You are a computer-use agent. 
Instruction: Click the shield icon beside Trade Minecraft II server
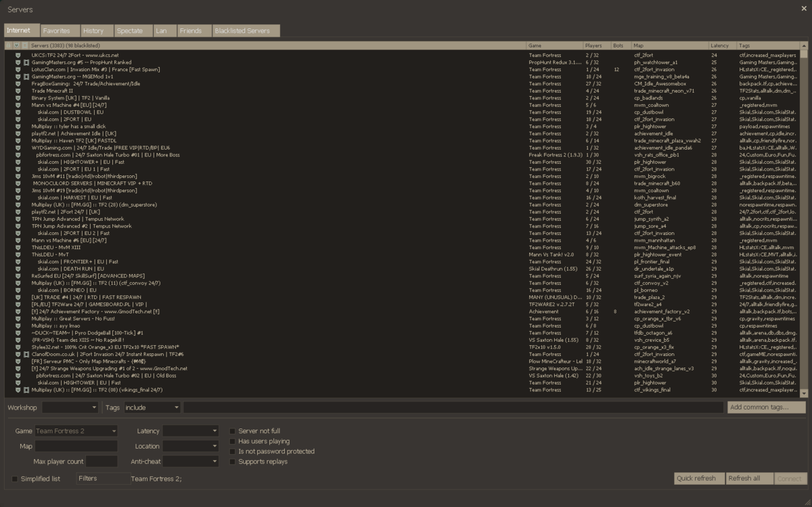18,91
